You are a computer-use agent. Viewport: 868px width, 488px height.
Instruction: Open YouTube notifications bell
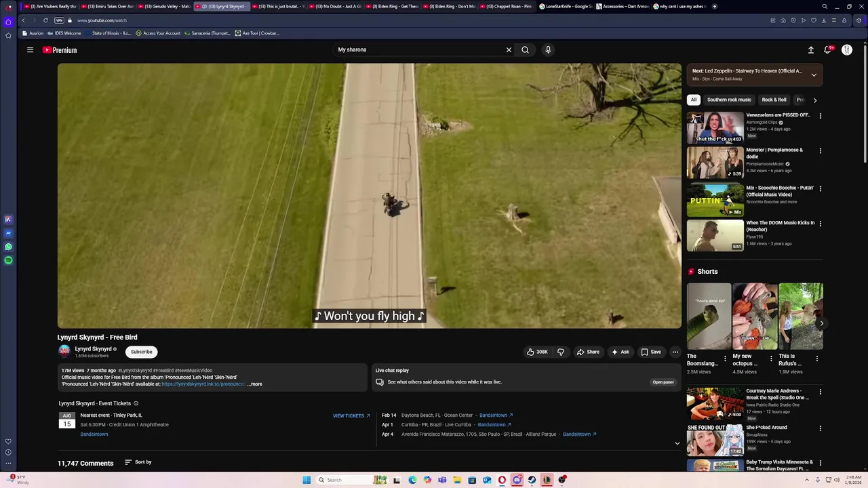click(828, 50)
